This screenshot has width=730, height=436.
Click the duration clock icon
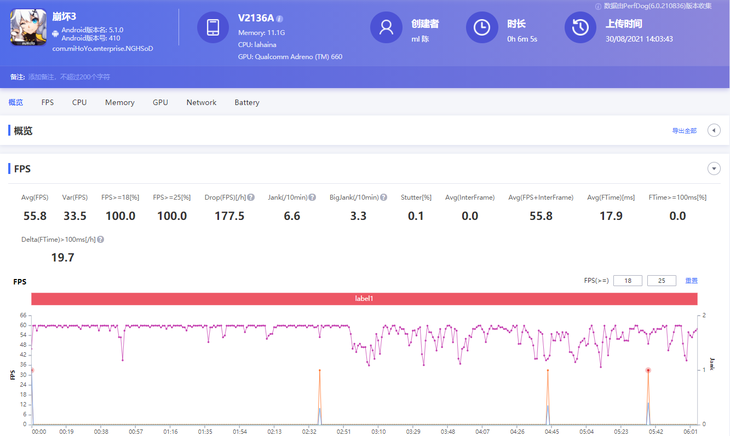point(482,28)
